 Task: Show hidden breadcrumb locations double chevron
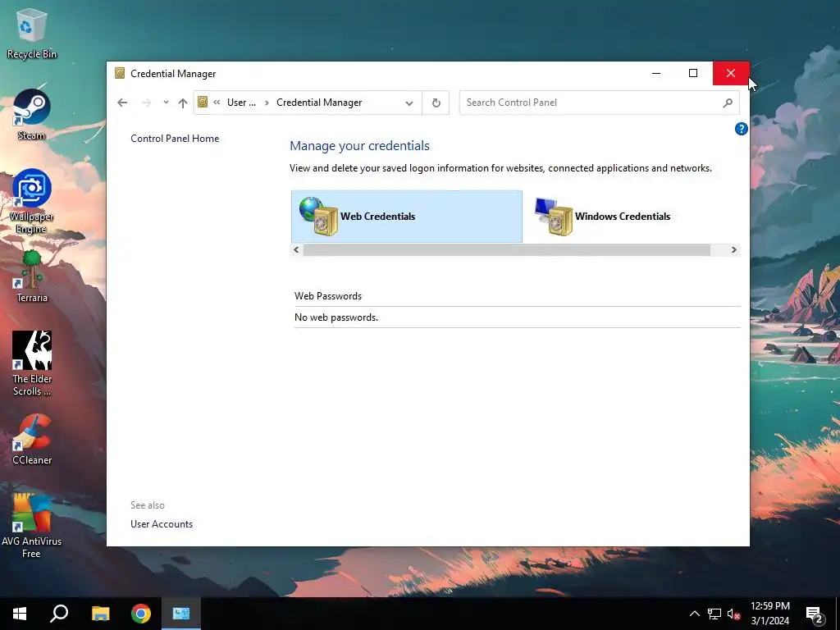click(x=217, y=103)
